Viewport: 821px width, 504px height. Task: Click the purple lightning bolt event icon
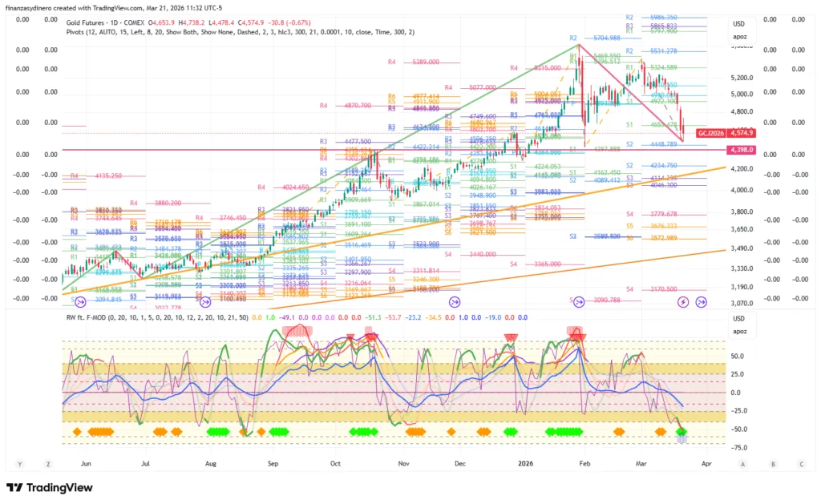click(683, 302)
